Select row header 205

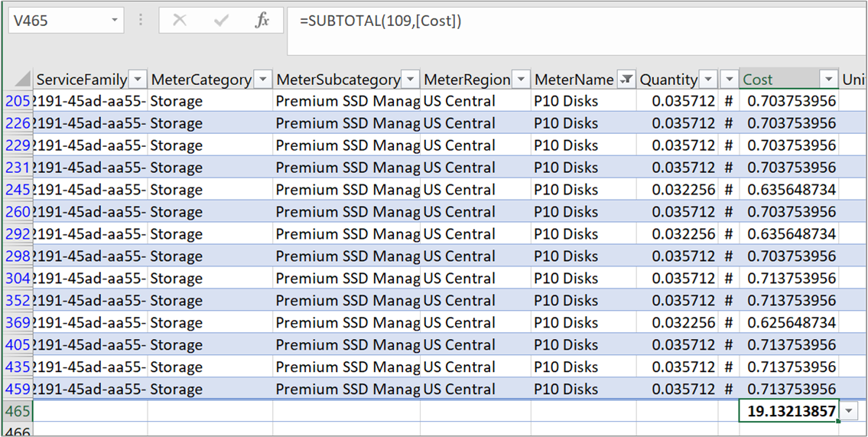[17, 101]
